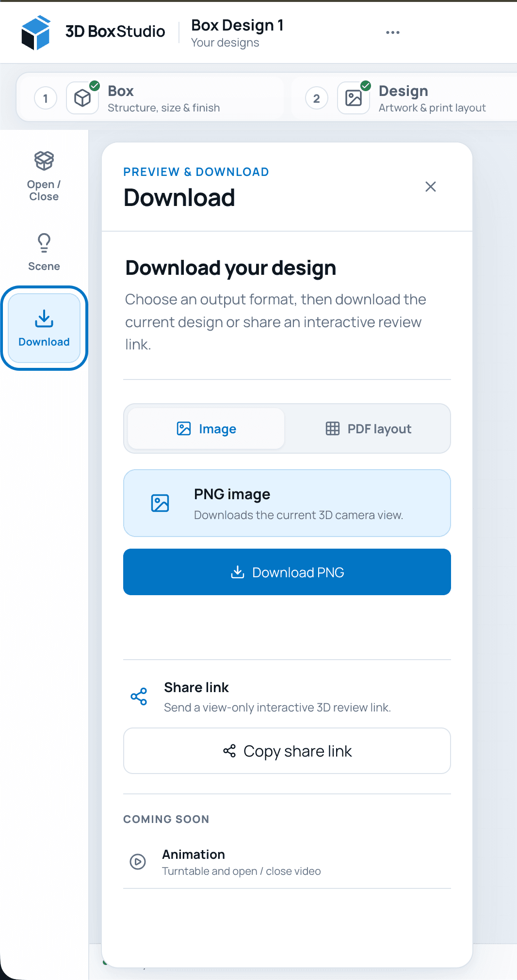
Task: Click the picture icon in PNG image card
Action: point(160,503)
